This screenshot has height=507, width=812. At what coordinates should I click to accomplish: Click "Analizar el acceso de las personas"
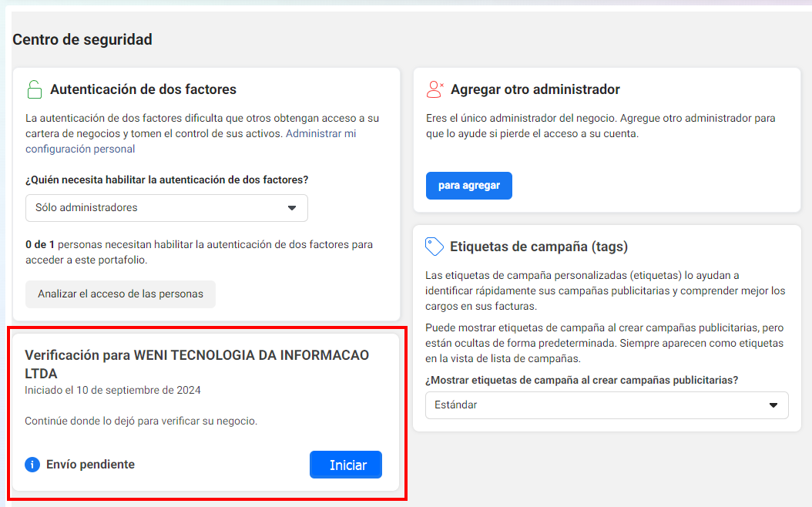[x=120, y=294]
